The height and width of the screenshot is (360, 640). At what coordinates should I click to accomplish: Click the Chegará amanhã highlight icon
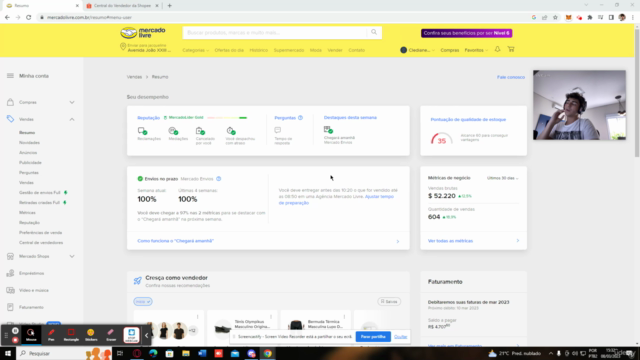pyautogui.click(x=328, y=130)
